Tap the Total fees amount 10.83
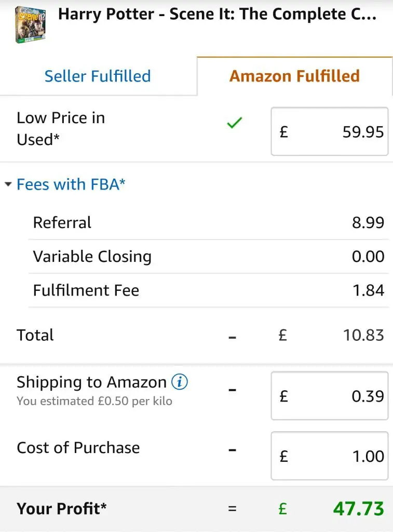The image size is (393, 532). (363, 335)
